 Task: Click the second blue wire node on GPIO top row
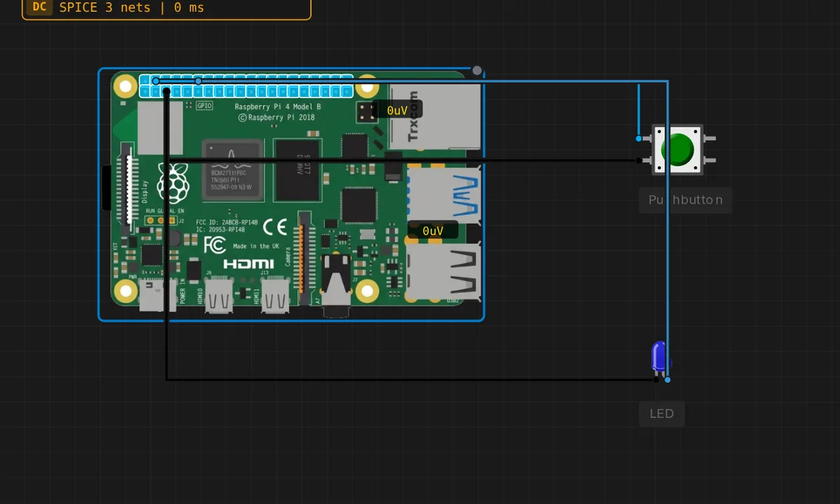coord(198,81)
